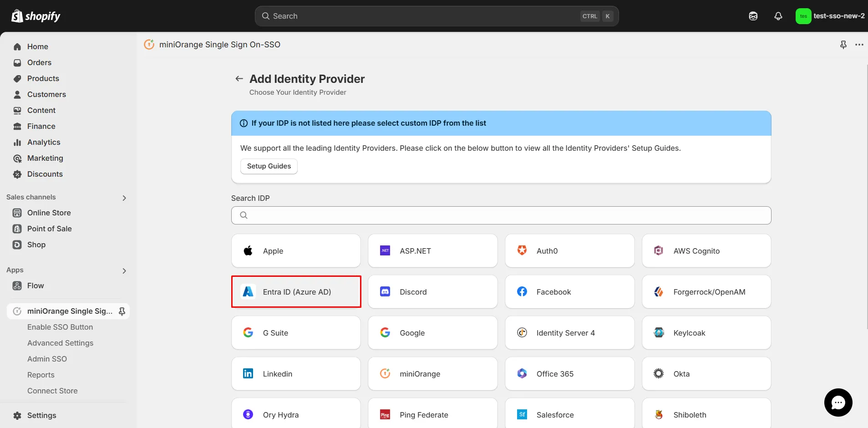Click into the Search IDP field
Viewport: 868px width, 428px height.
click(x=501, y=215)
